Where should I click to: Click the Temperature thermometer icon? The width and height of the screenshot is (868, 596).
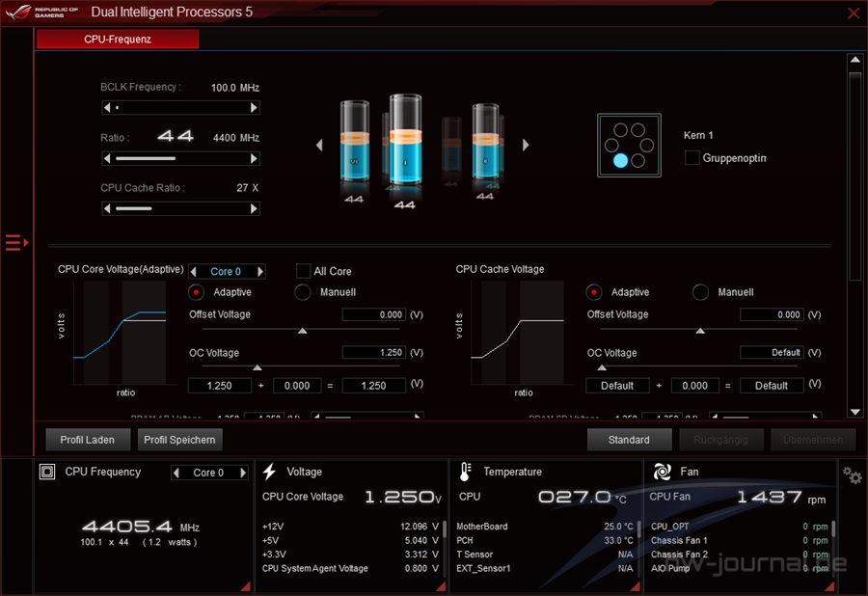point(465,472)
